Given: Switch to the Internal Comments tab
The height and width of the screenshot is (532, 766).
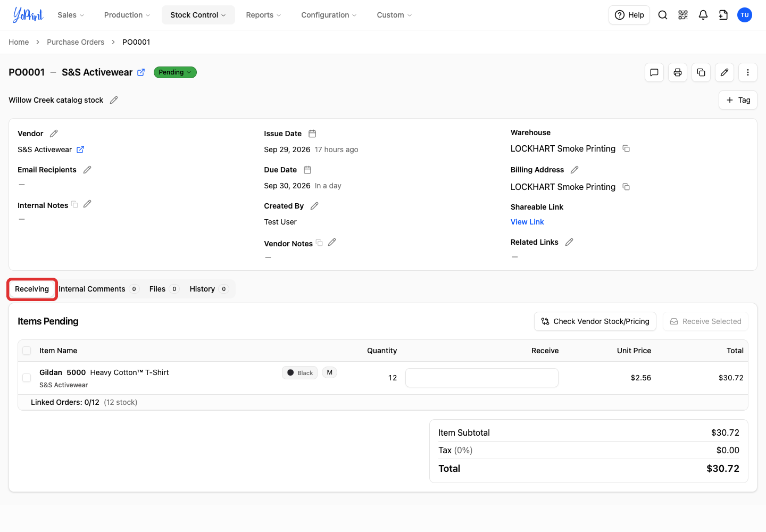Looking at the screenshot, I should click(98, 289).
